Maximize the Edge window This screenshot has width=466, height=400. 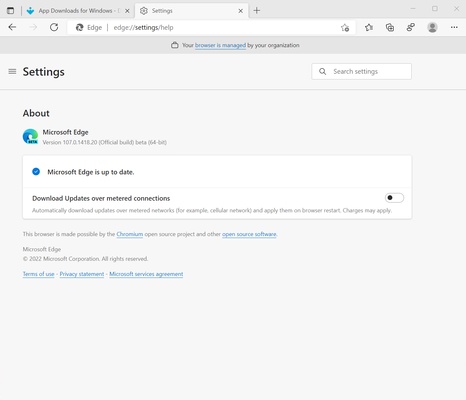pos(435,9)
